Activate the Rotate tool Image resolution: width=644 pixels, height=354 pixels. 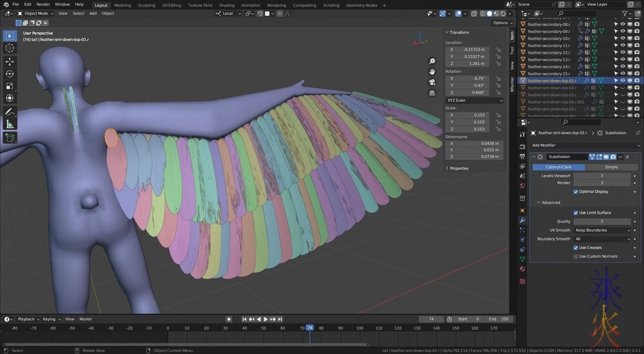(x=10, y=74)
